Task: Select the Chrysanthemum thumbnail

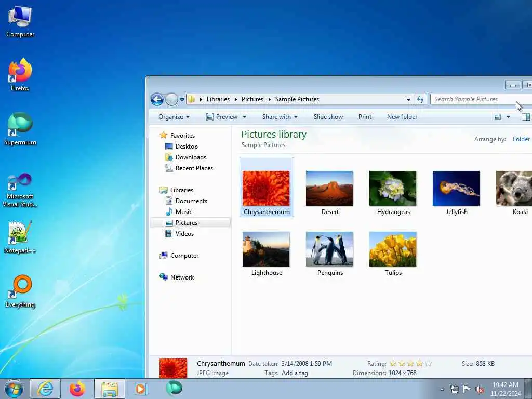Action: click(x=267, y=188)
